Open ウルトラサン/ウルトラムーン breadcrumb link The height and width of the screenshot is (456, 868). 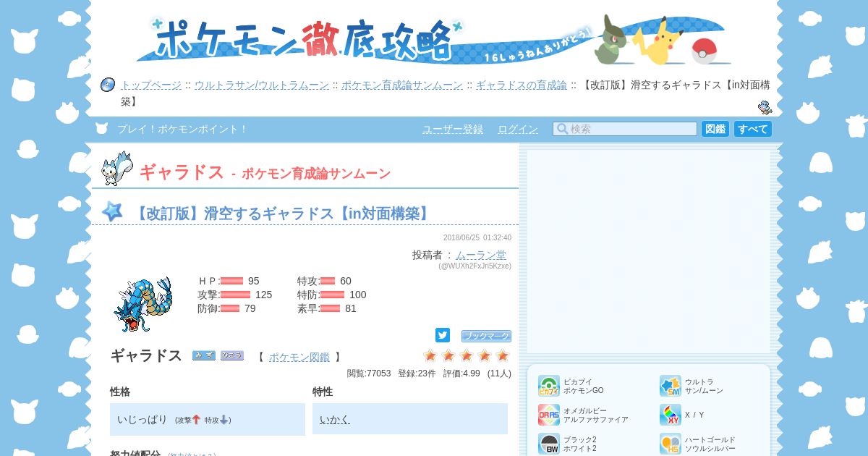[x=261, y=85]
